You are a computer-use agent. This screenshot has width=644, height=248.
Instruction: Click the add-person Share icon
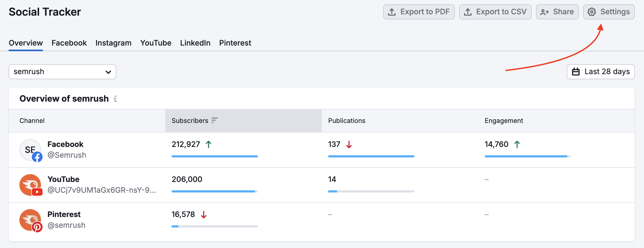544,12
